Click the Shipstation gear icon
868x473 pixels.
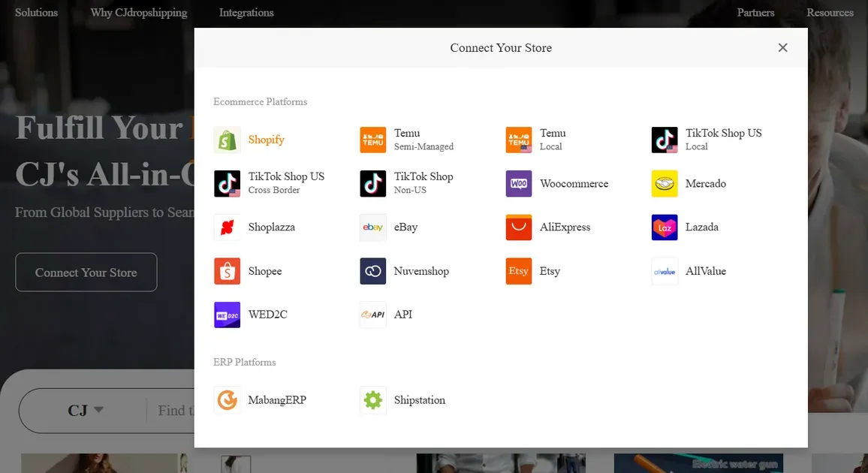pyautogui.click(x=372, y=400)
